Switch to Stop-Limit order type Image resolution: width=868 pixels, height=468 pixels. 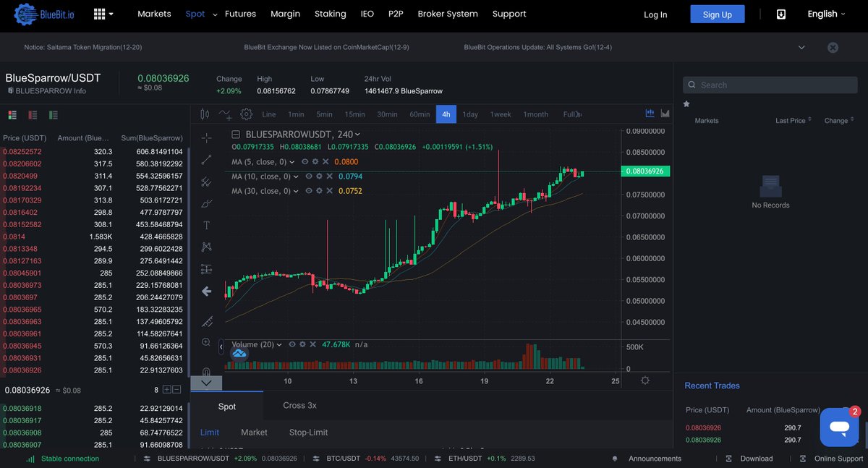point(308,433)
